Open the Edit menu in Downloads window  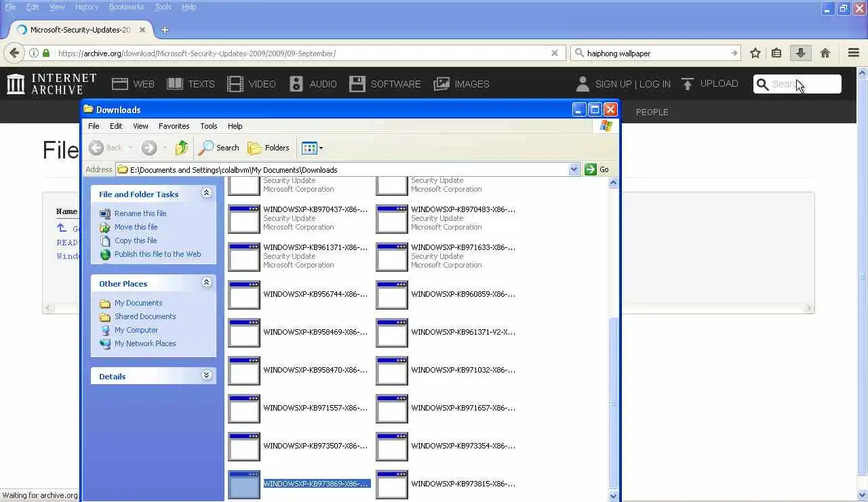coord(116,126)
